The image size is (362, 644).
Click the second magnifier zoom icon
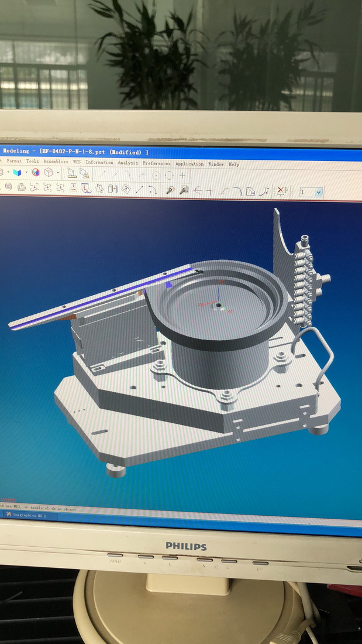click(x=184, y=190)
